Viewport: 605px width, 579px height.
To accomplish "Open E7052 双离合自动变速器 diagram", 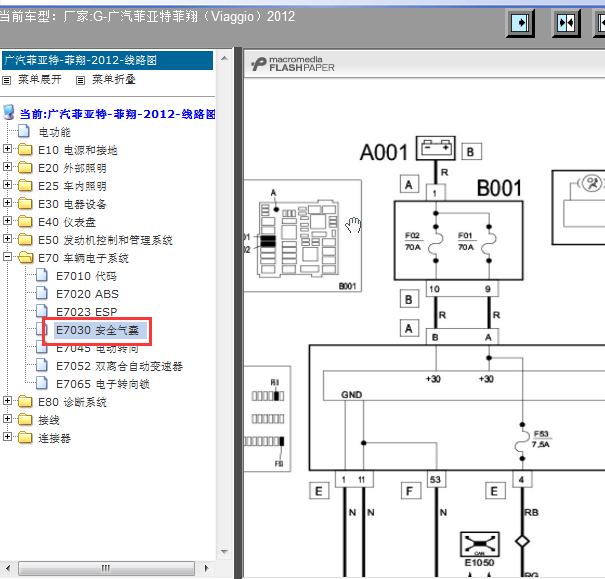I will tap(119, 366).
